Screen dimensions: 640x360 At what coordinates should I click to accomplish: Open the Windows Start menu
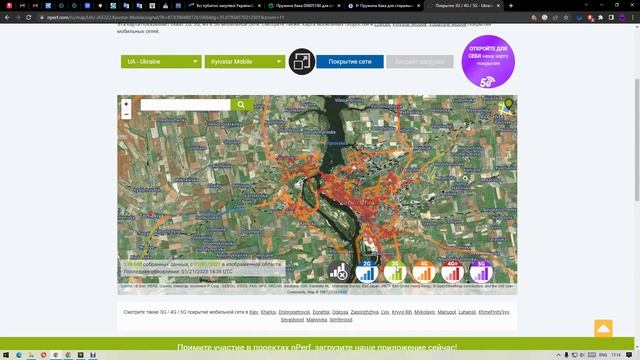tap(6, 355)
